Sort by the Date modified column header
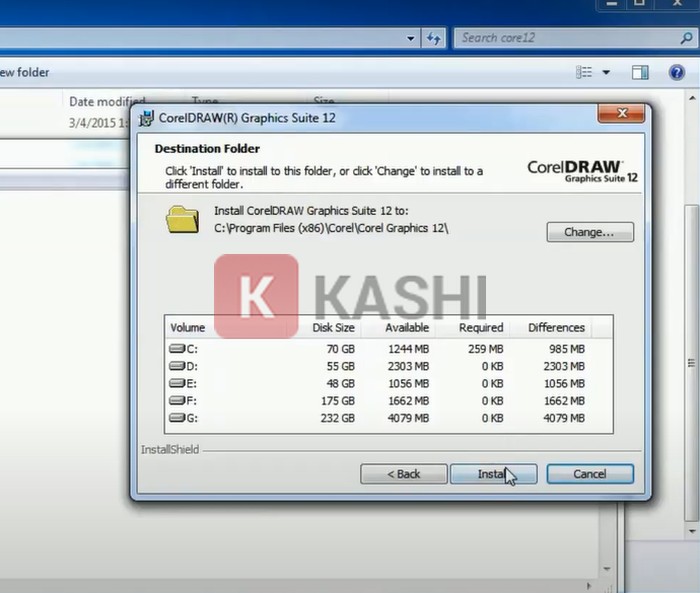The image size is (700, 593). coord(106,101)
